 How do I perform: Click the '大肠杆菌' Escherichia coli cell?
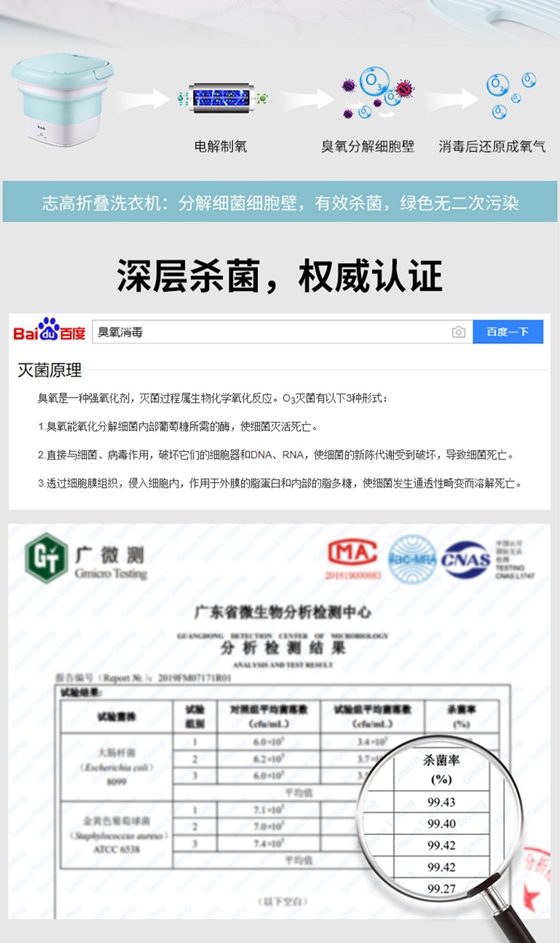pyautogui.click(x=117, y=769)
